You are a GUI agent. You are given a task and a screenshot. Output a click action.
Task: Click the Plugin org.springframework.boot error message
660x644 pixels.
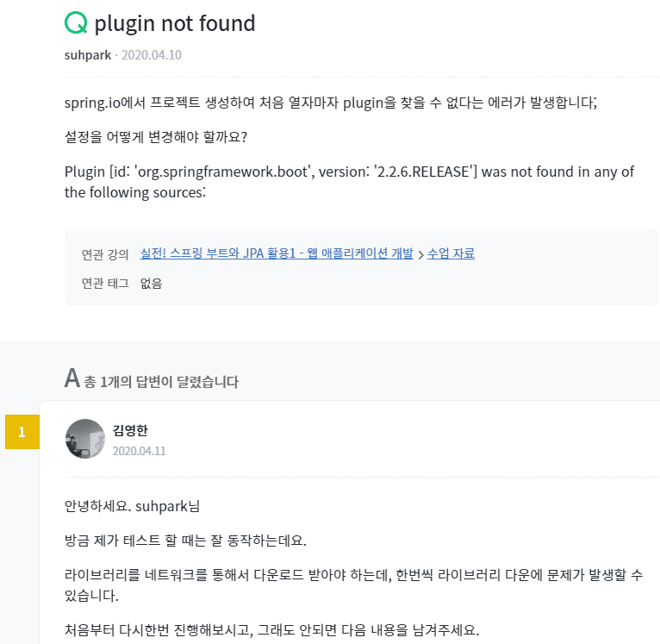coord(349,182)
